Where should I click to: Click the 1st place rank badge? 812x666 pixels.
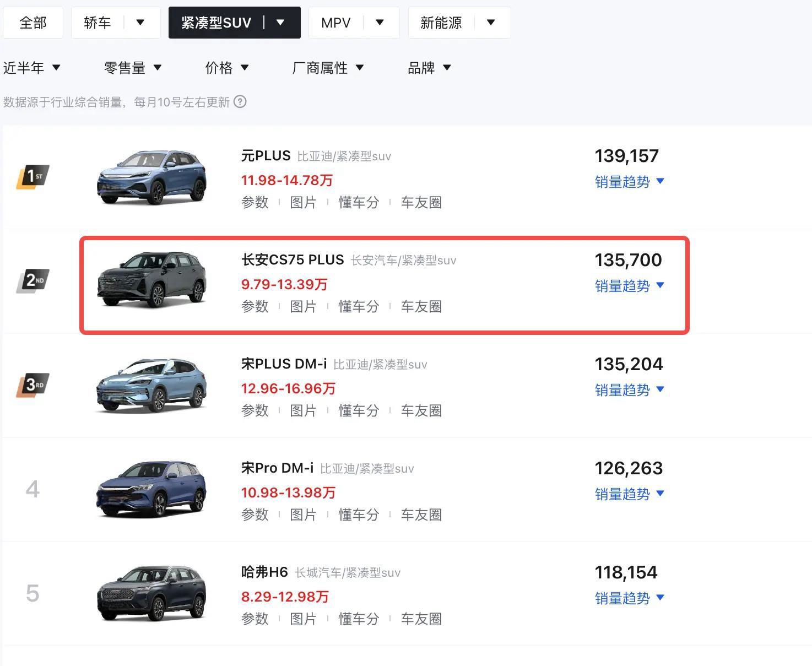[x=33, y=177]
